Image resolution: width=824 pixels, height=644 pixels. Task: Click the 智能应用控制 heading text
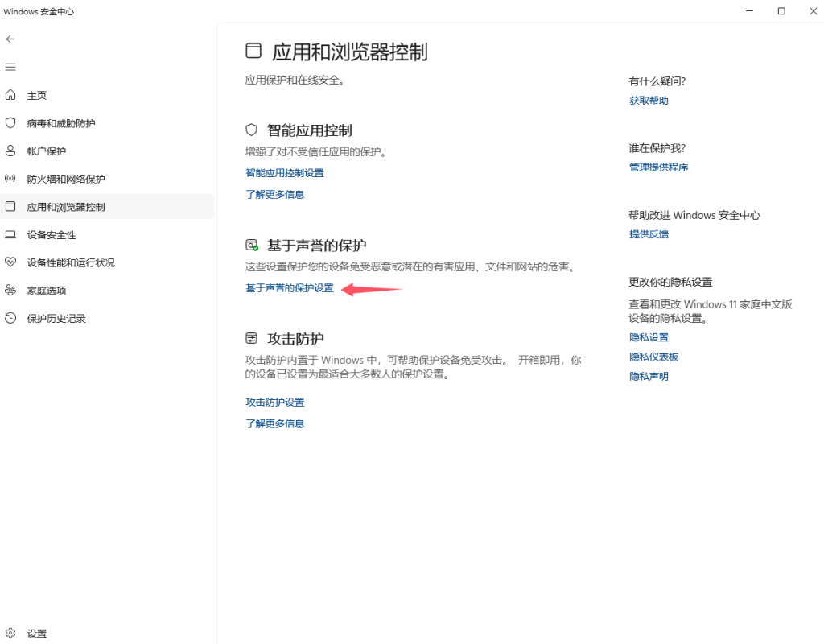[x=310, y=130]
